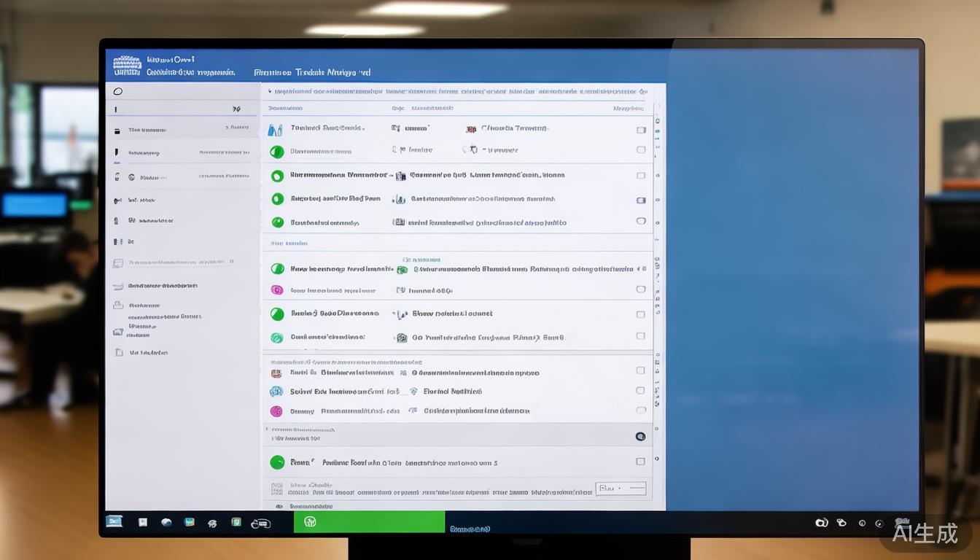Click the green circle icon in last list row
The width and height of the screenshot is (980, 560).
tap(277, 462)
